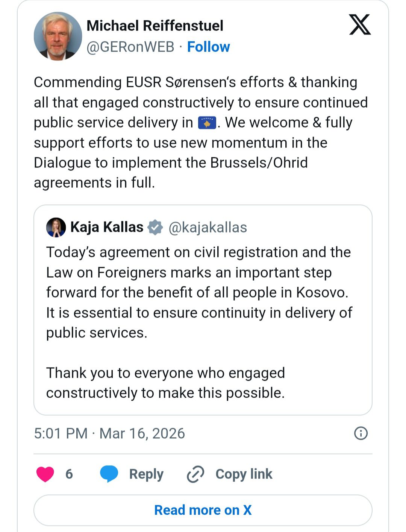Open the 5:01 PM Mar 16, 2026 timestamp
406x532 pixels.
(x=109, y=433)
